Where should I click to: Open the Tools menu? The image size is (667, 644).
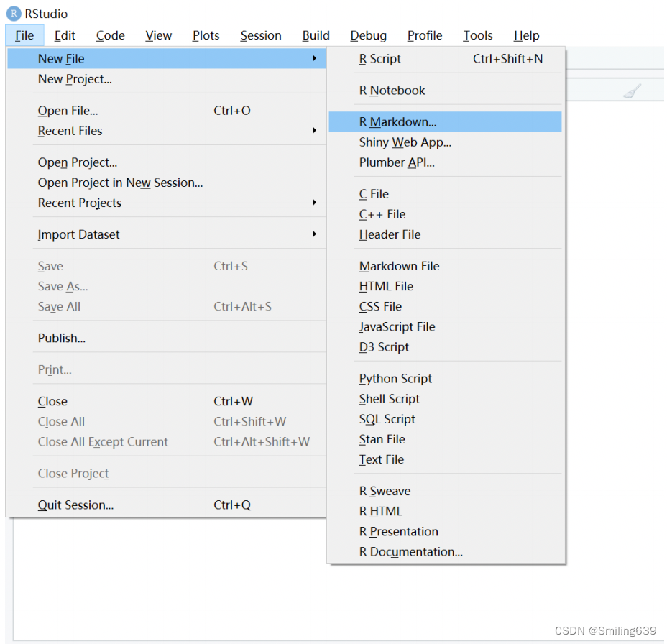click(x=478, y=35)
